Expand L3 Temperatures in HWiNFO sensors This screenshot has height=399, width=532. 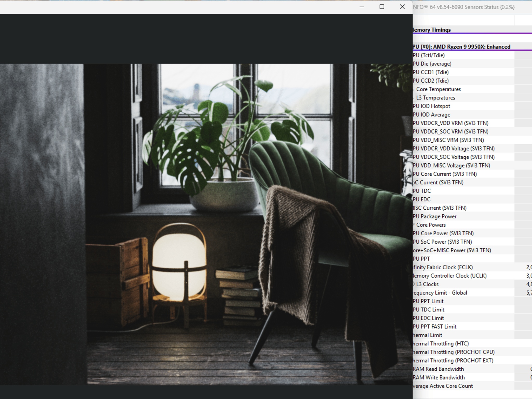coord(413,98)
